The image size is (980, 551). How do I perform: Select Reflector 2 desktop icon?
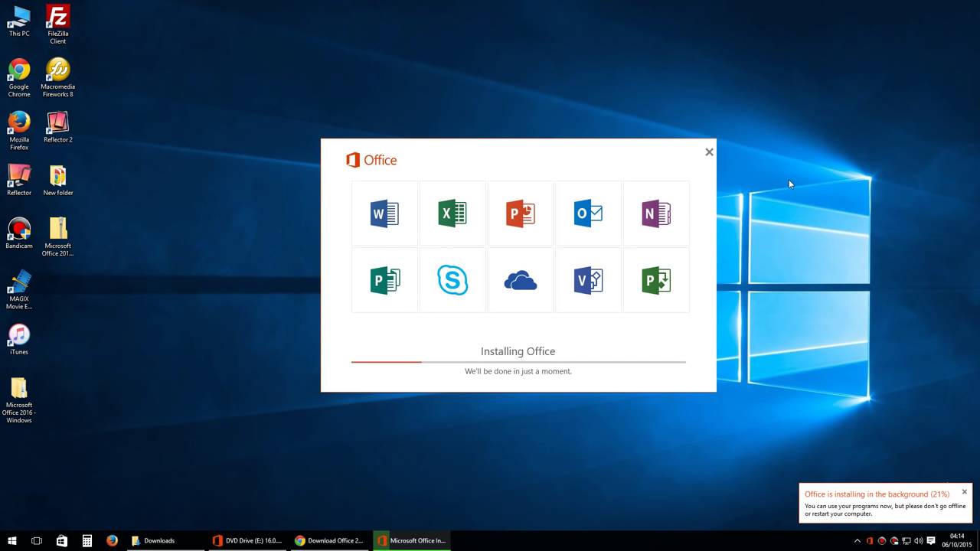coord(58,127)
